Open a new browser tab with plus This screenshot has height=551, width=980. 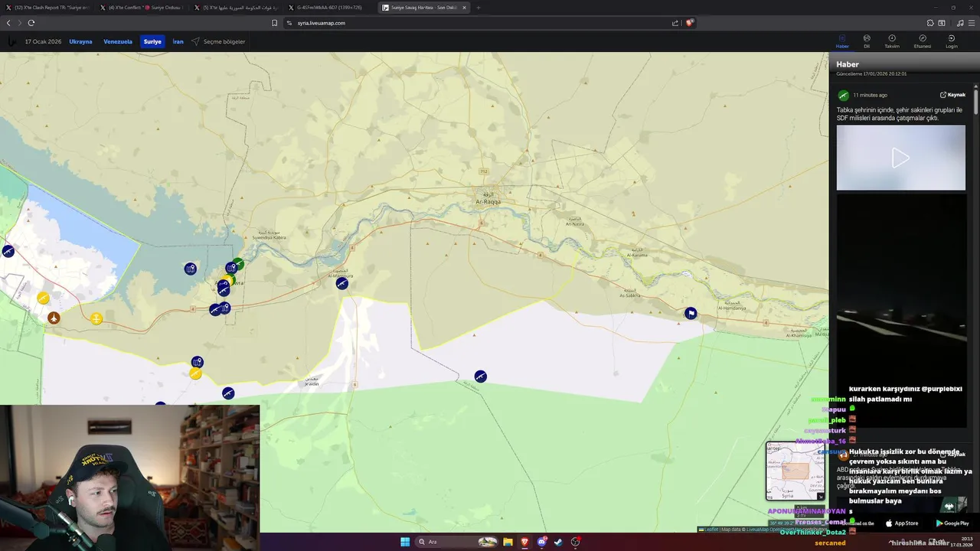(x=479, y=7)
